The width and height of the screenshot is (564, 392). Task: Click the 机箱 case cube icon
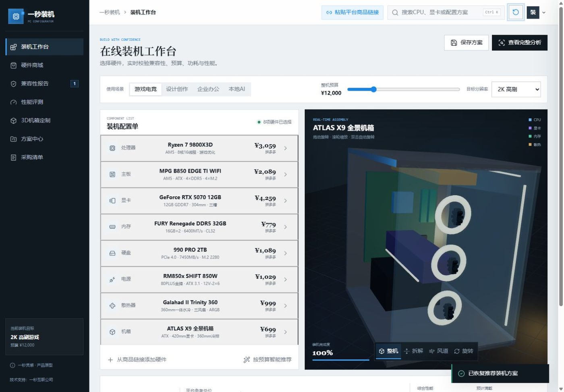click(x=112, y=332)
